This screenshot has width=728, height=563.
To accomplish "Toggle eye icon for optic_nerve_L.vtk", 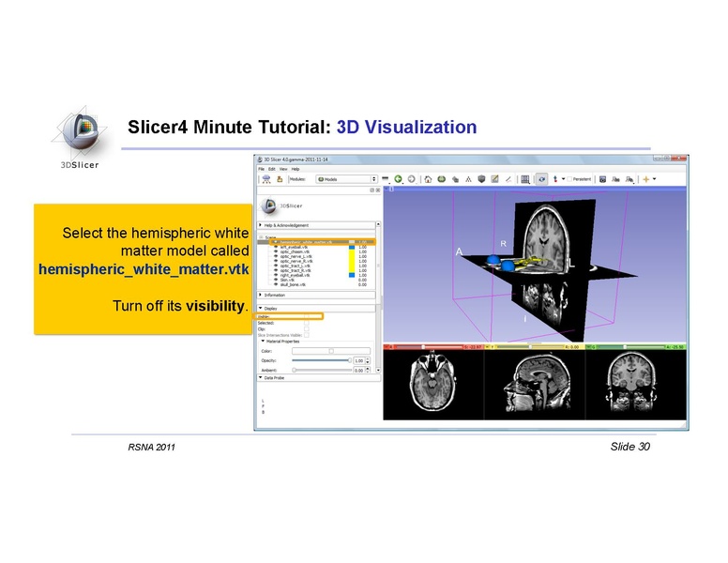I will (x=276, y=256).
